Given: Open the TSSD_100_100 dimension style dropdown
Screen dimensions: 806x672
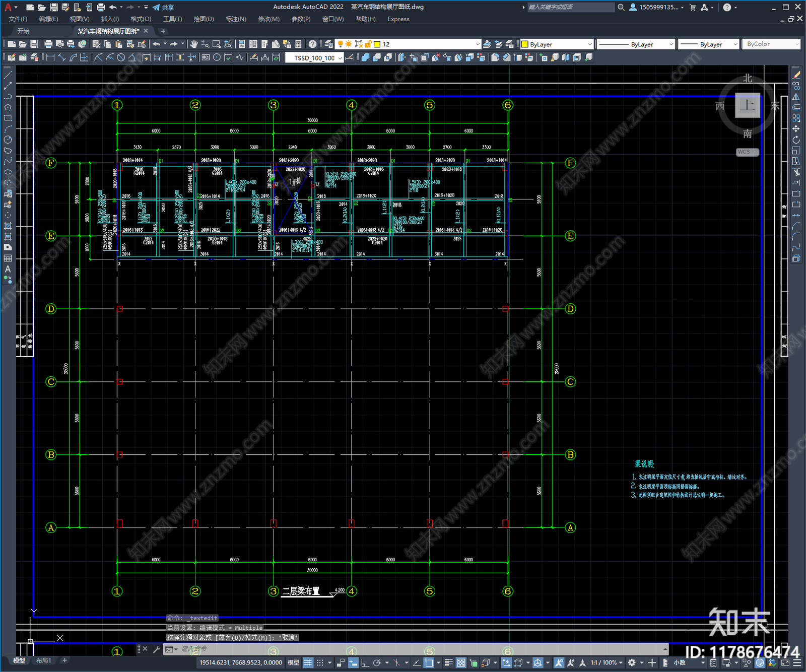Looking at the screenshot, I should (x=314, y=57).
